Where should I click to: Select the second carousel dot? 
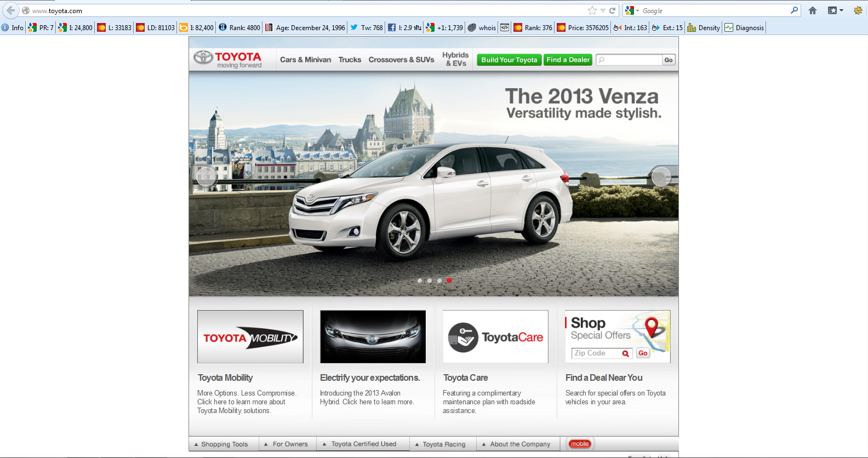430,280
